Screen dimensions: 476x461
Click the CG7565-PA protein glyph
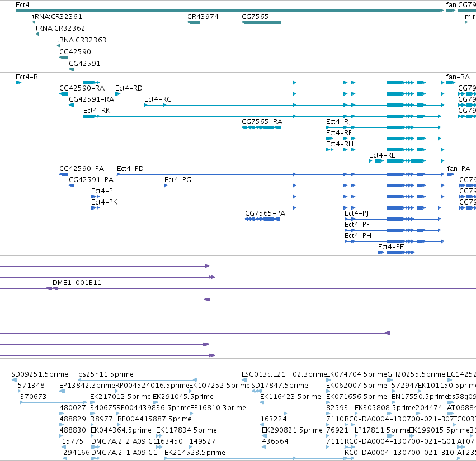(x=262, y=219)
